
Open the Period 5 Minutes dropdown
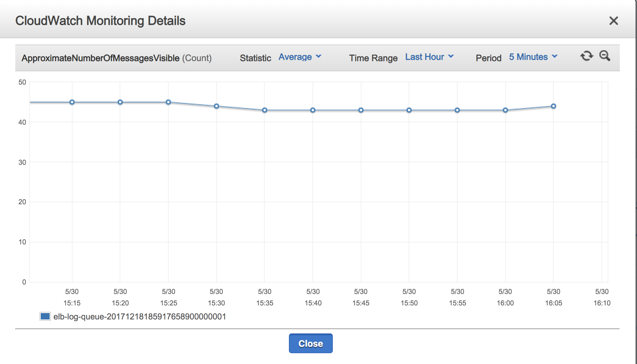(x=528, y=57)
